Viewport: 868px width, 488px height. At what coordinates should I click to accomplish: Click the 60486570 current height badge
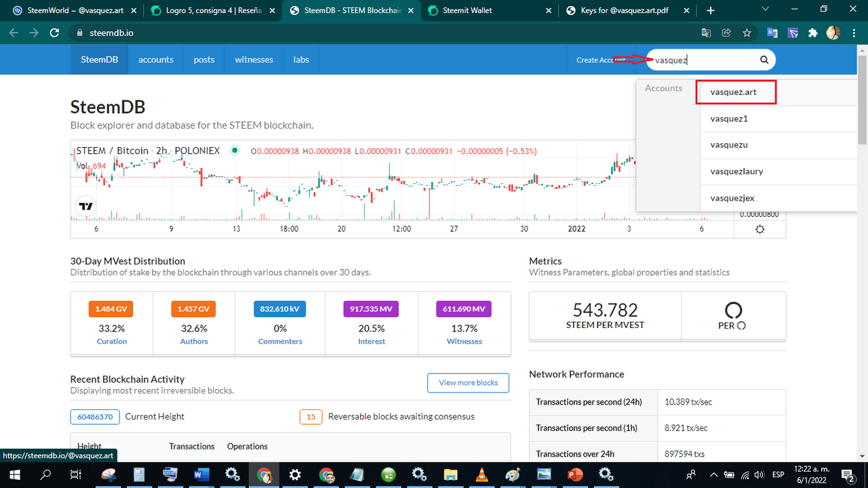(x=95, y=416)
